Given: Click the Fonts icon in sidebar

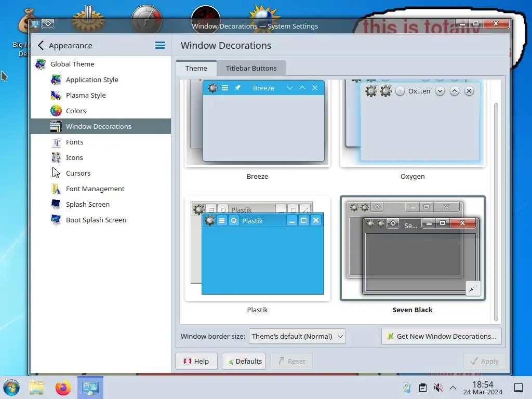Looking at the screenshot, I should 56,142.
